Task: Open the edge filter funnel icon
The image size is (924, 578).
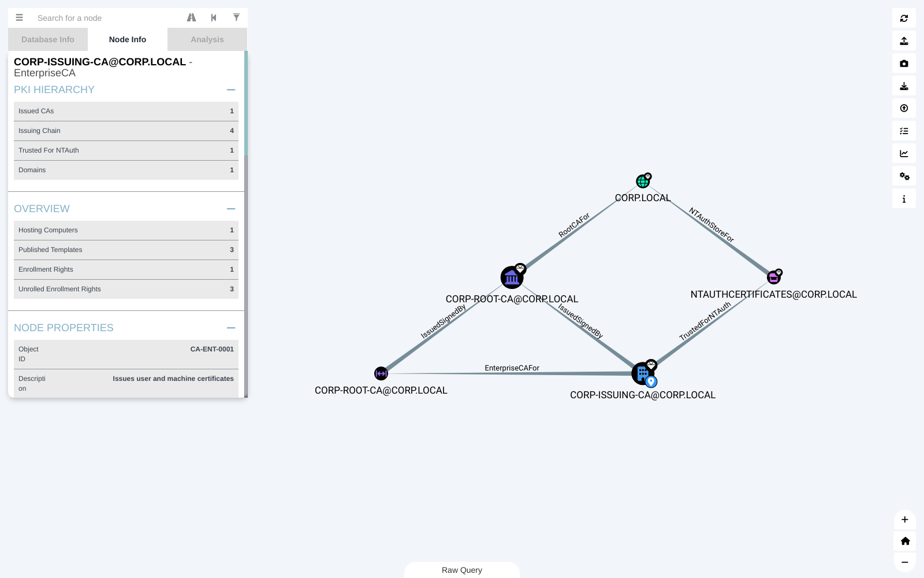Action: coord(236,17)
